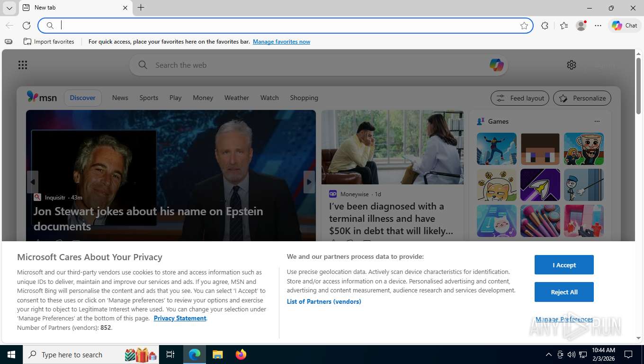Switch to the Weather tab

pos(237,98)
